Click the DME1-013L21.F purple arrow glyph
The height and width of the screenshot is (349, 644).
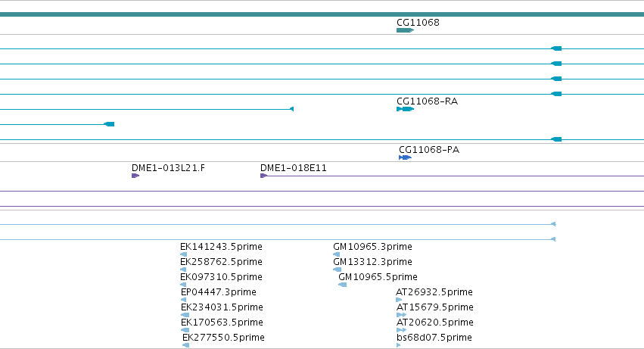tap(135, 176)
